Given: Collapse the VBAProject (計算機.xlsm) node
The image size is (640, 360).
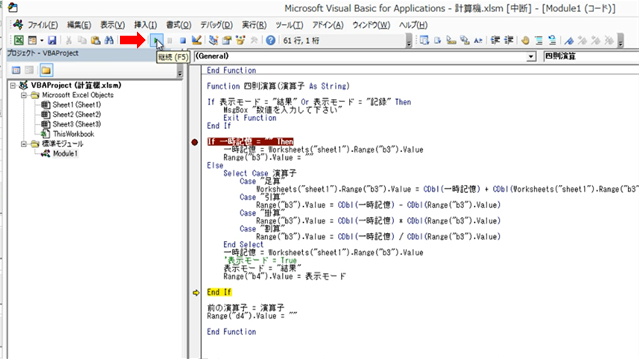Looking at the screenshot, I should tap(13, 85).
